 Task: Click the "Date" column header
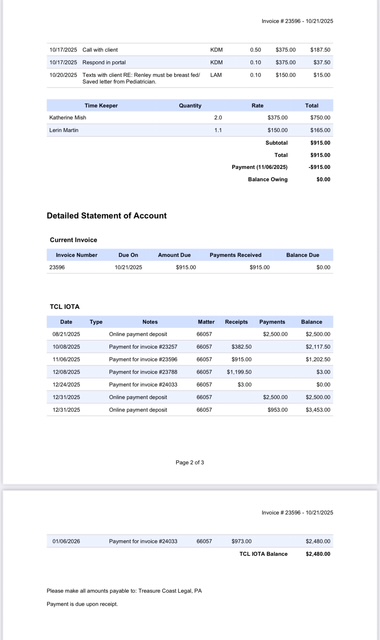[x=66, y=322]
